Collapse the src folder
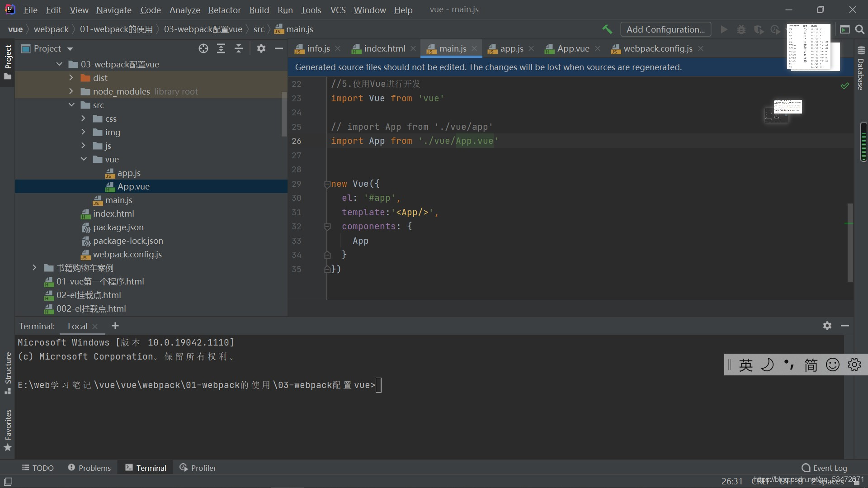 pyautogui.click(x=71, y=105)
